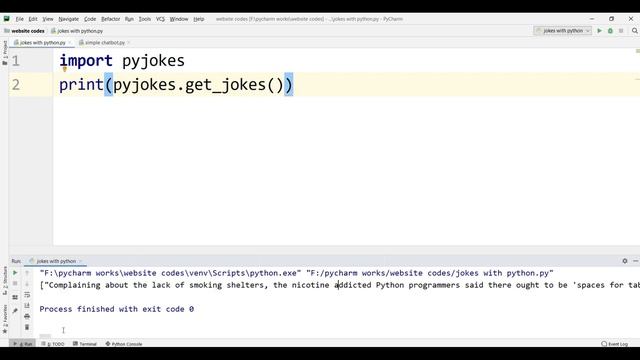Open the Edit menu
640x360 pixels.
[x=33, y=19]
